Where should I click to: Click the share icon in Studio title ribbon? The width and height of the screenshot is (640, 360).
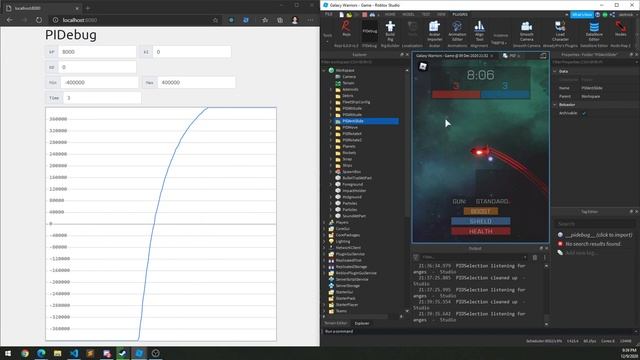click(x=612, y=15)
